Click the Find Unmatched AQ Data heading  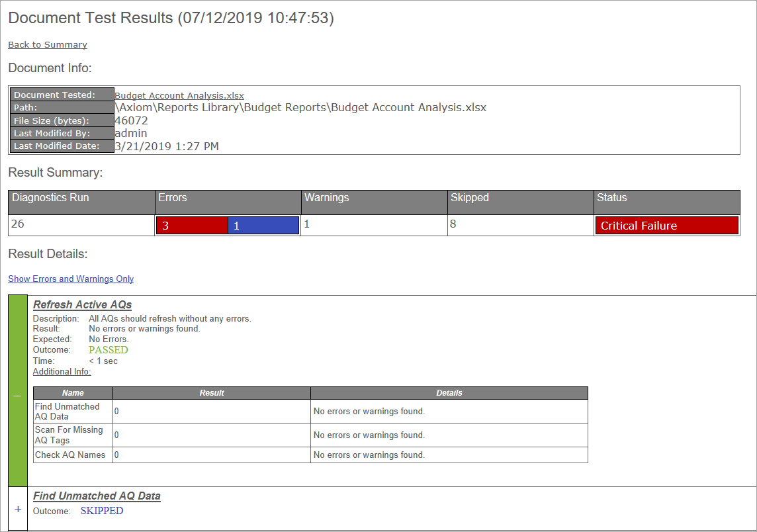pyautogui.click(x=97, y=496)
